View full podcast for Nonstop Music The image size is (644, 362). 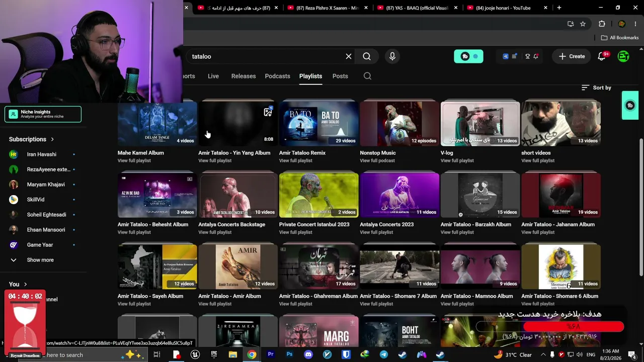377,160
